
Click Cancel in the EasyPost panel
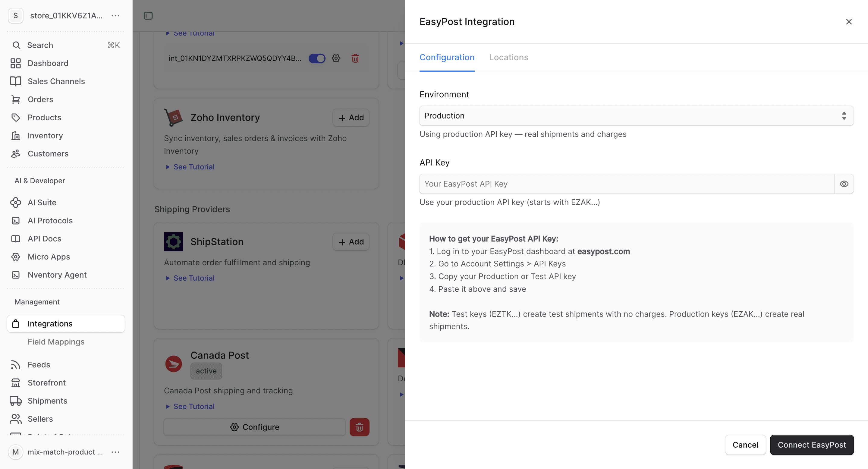(745, 445)
